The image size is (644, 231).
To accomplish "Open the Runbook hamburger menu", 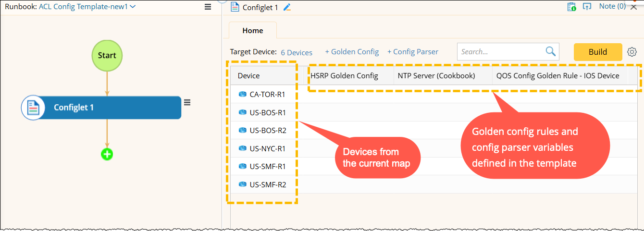I will click(208, 7).
